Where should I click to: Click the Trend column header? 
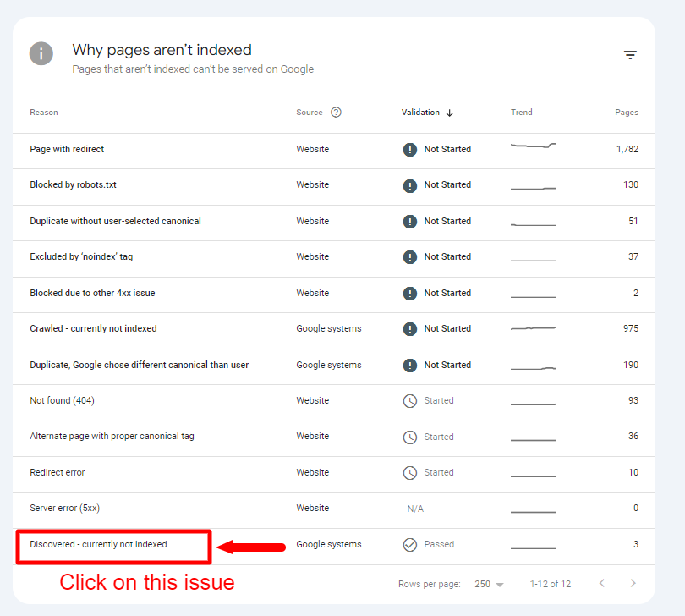522,113
